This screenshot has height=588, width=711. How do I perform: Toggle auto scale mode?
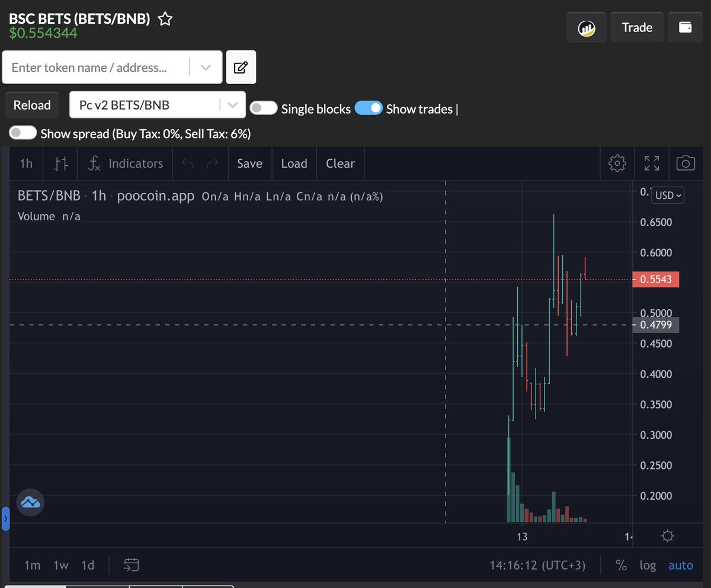point(681,565)
